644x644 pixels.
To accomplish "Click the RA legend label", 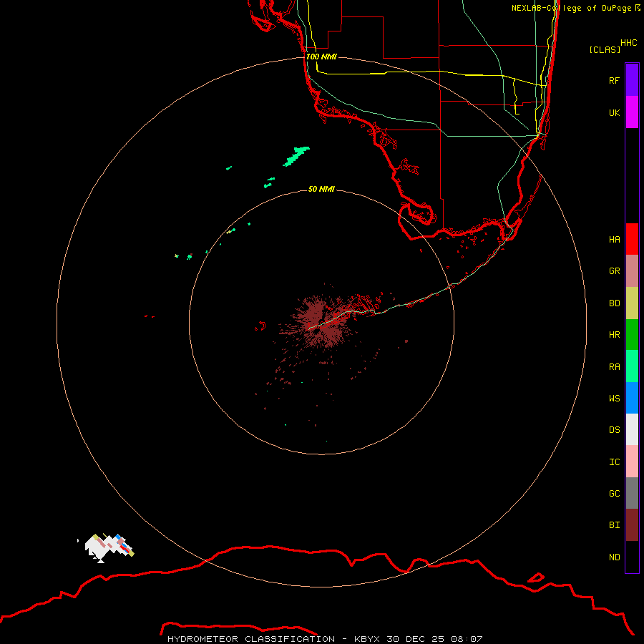I will [x=614, y=367].
